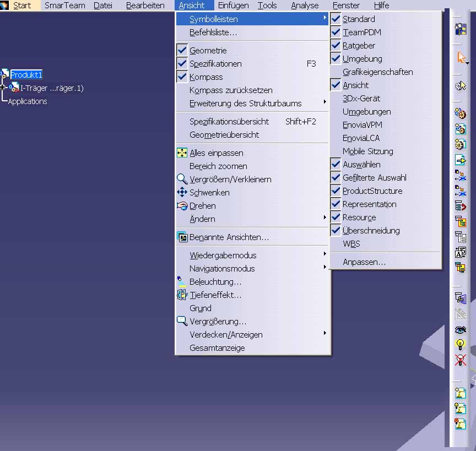Open the SmarTeam menu
476x451 pixels.
65,6
